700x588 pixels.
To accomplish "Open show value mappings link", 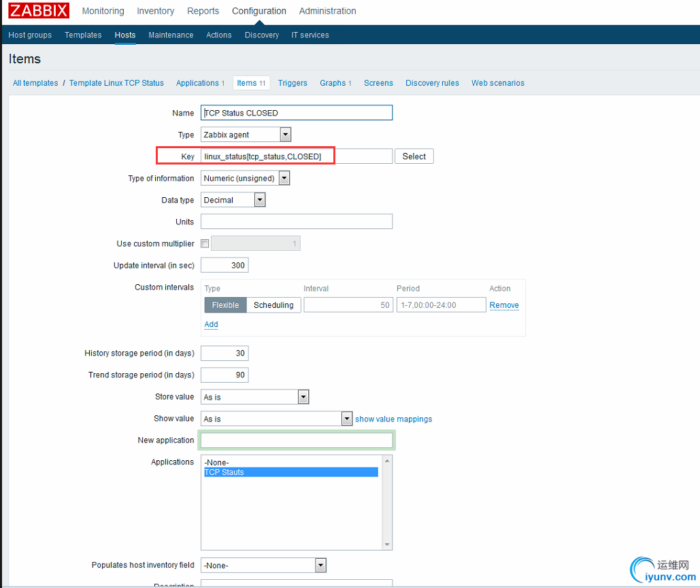I will coord(393,419).
